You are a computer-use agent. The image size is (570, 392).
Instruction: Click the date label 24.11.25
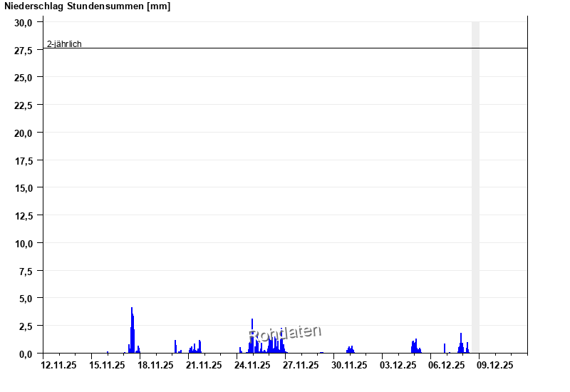click(252, 365)
